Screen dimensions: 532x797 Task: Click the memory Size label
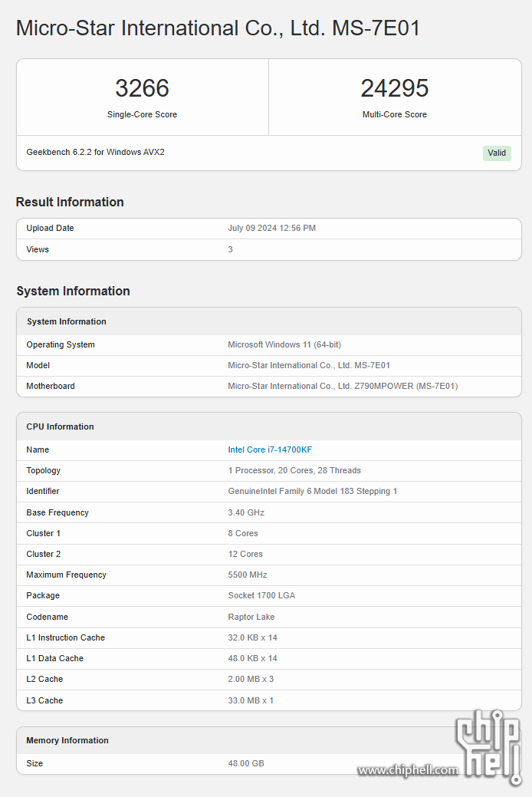coord(34,763)
